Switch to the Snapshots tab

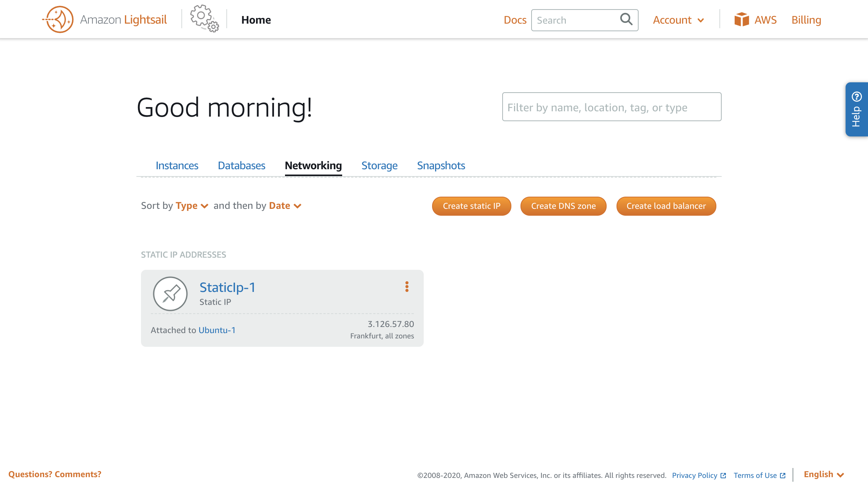point(441,165)
